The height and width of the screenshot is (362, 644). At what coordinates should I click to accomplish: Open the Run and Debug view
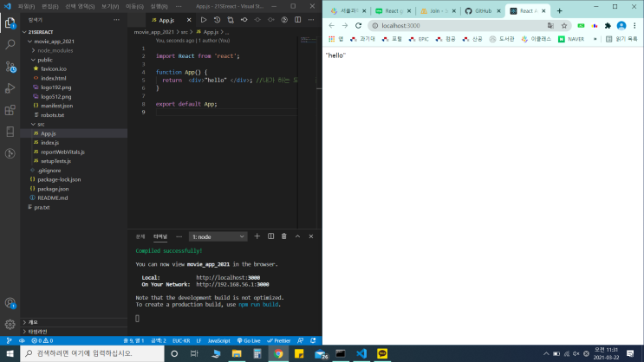[x=10, y=88]
